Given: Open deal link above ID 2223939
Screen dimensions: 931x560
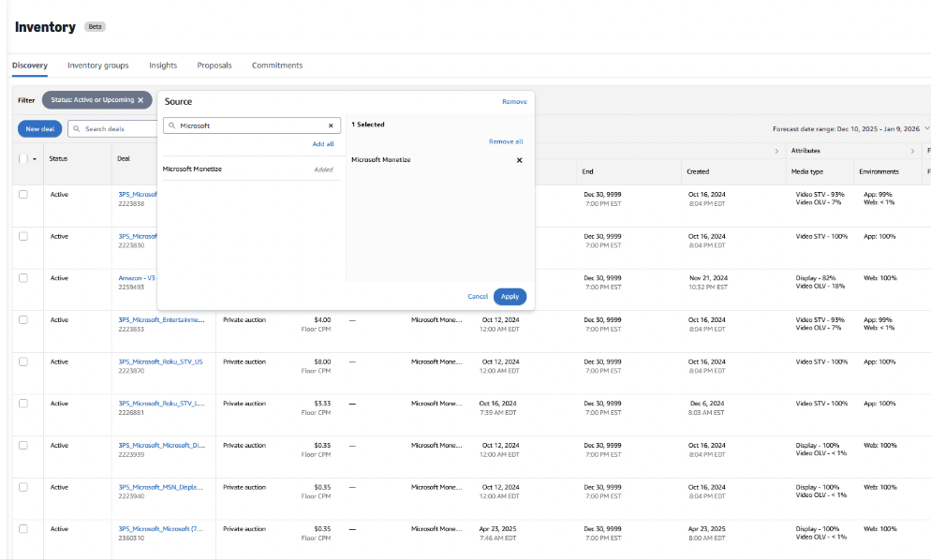Looking at the screenshot, I should pyautogui.click(x=161, y=446).
